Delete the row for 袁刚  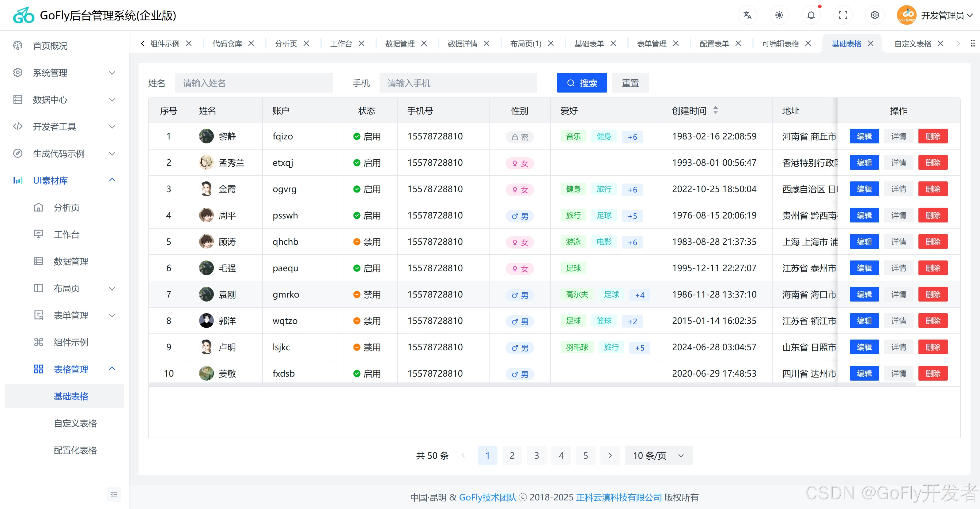coord(933,294)
